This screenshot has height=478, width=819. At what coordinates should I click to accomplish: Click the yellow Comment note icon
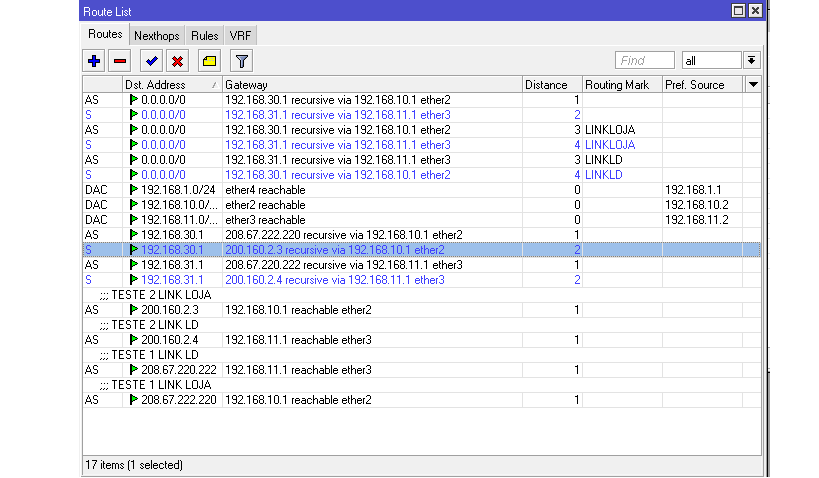209,61
